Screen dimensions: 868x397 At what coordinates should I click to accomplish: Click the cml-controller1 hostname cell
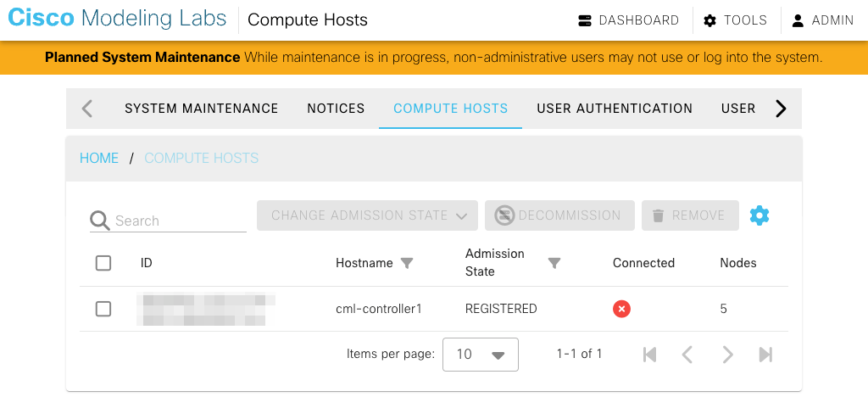(379, 309)
